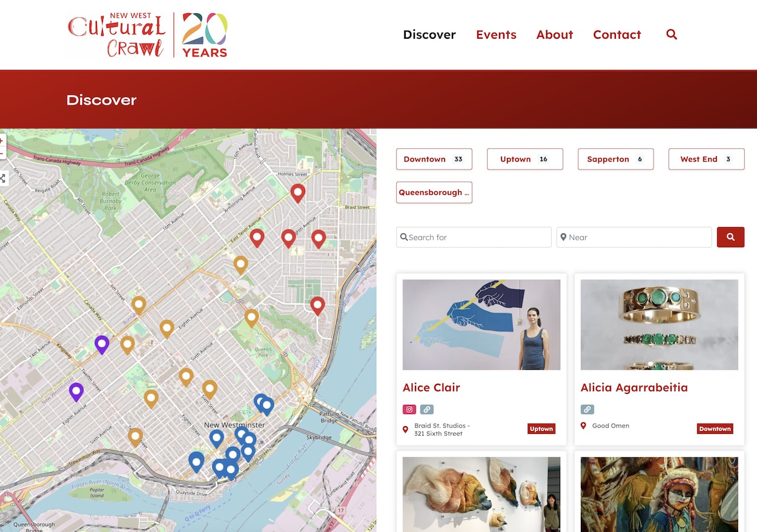Filter listings by Uptown
This screenshot has height=532, width=757.
tap(524, 159)
